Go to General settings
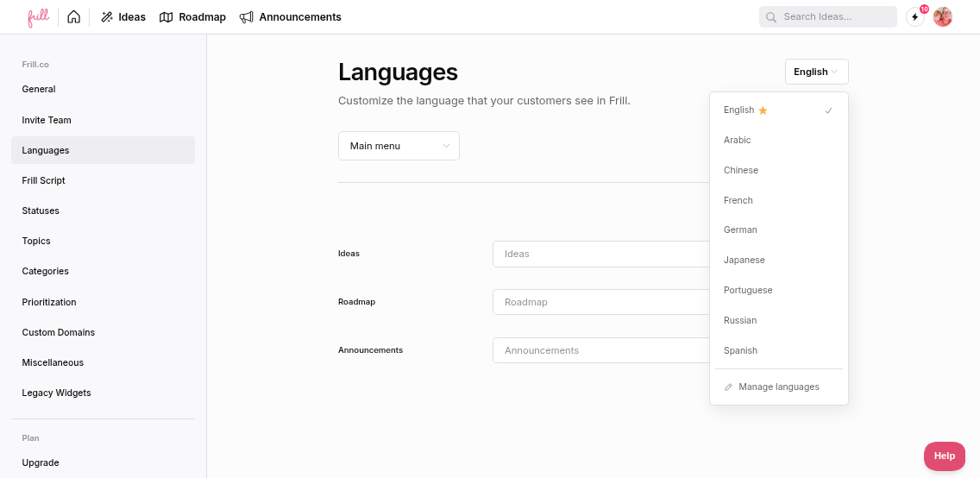980x478 pixels. click(104, 90)
